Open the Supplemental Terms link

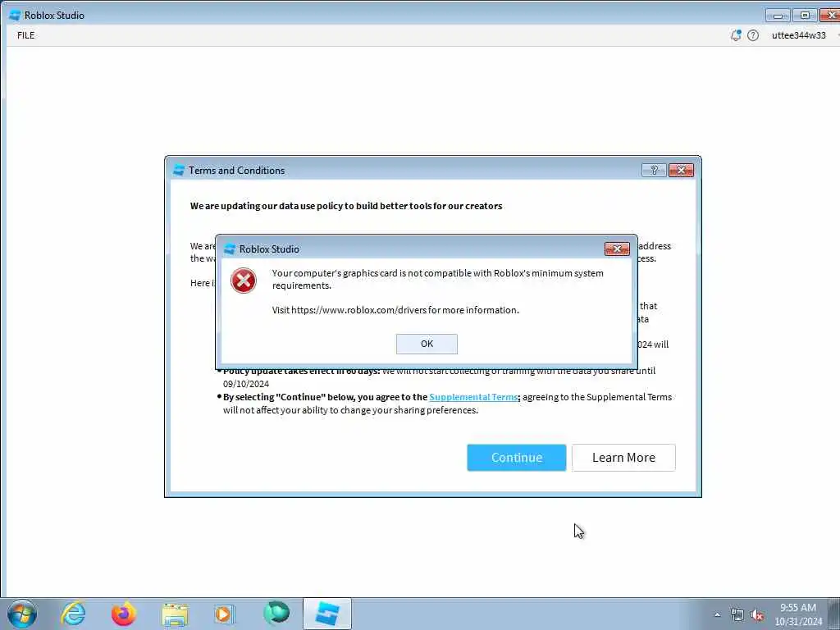click(x=473, y=397)
